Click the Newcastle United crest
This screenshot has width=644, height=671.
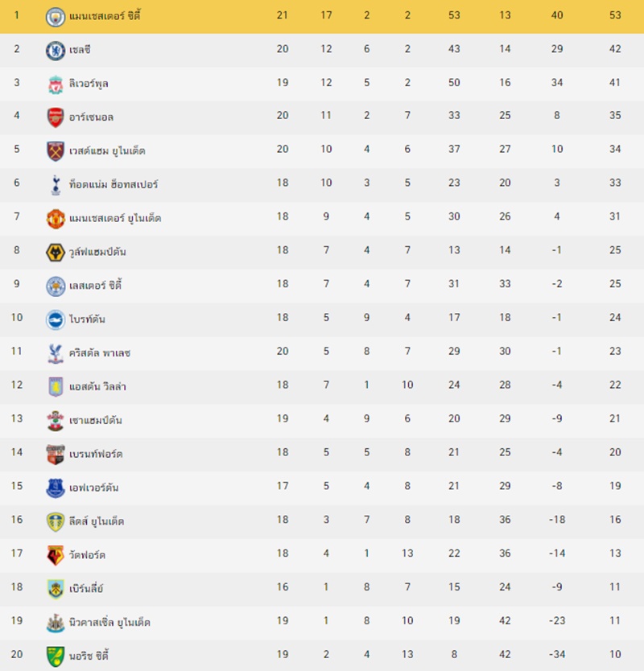56,623
